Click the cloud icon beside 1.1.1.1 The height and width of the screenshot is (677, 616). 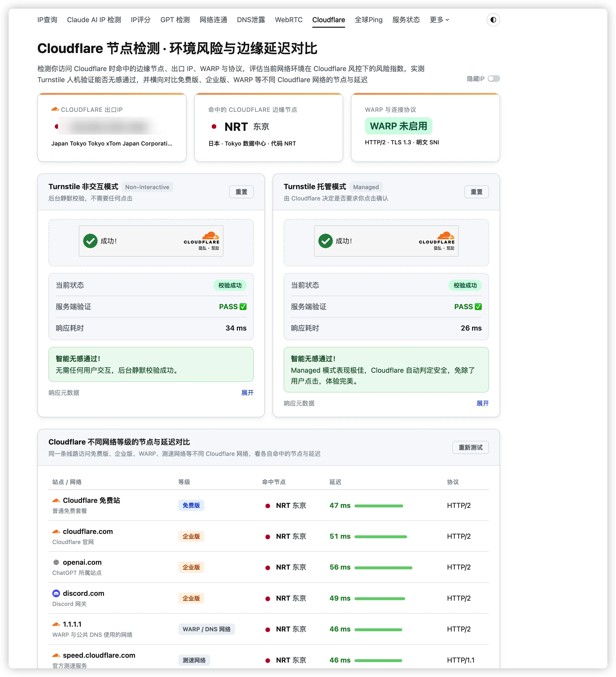[56, 624]
